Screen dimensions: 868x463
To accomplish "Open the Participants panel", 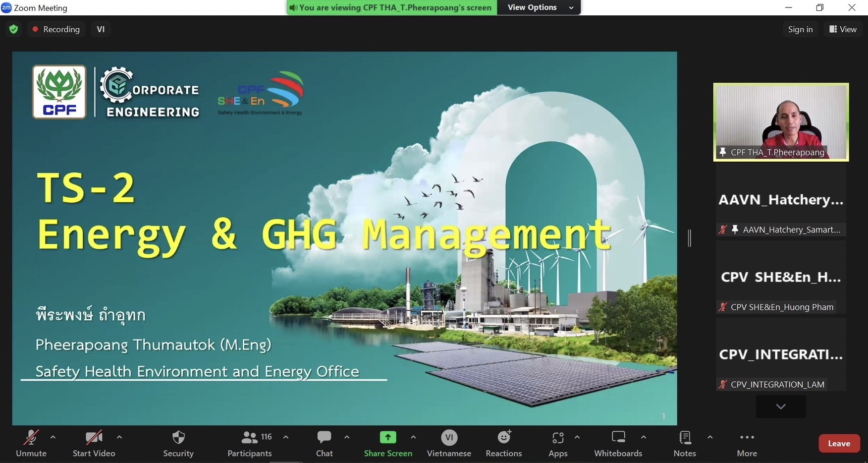I will 249,438.
